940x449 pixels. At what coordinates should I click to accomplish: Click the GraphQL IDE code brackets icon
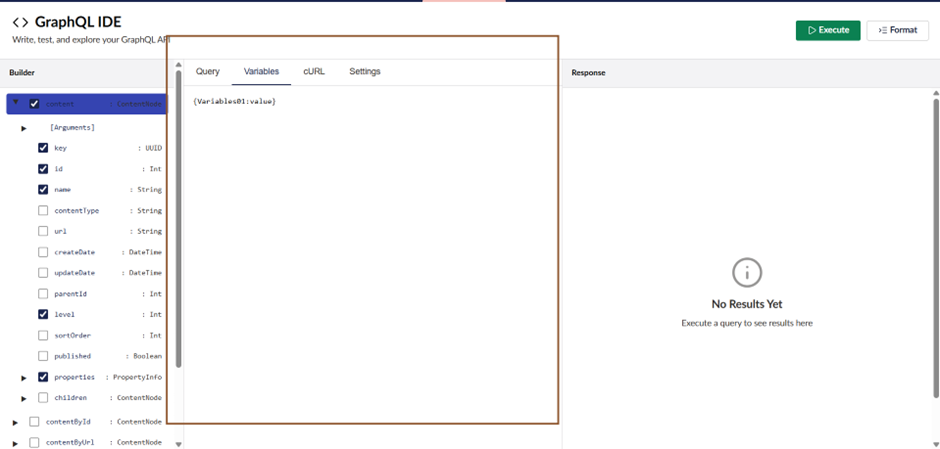20,22
